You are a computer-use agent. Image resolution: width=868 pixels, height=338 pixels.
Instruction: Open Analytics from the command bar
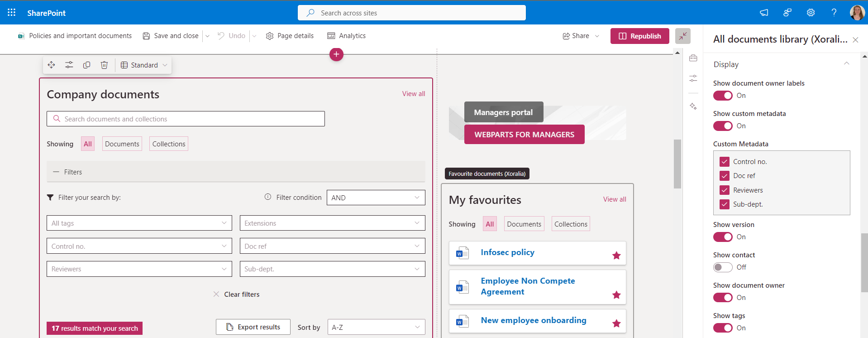346,36
